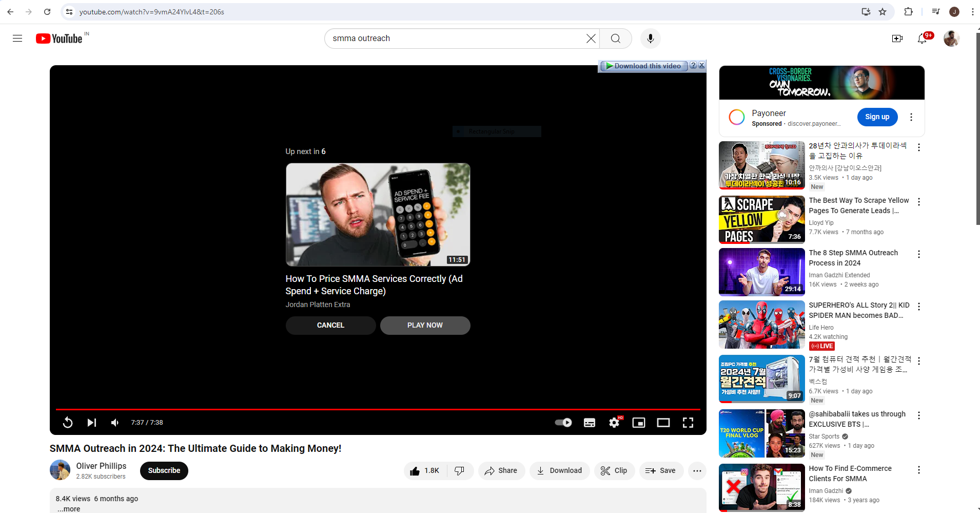Open the YouTube account avatar menu
This screenshot has height=513, width=980.
pyautogui.click(x=952, y=39)
